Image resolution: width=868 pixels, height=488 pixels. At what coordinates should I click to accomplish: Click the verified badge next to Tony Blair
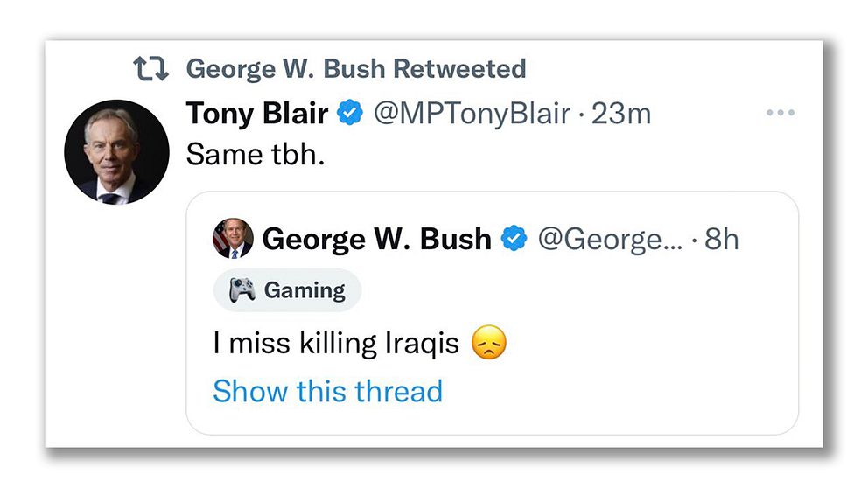pyautogui.click(x=351, y=114)
